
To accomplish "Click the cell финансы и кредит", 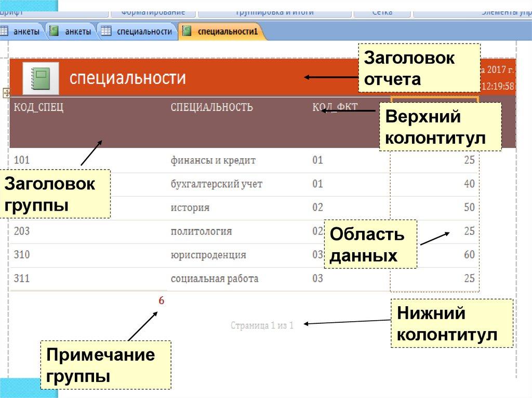I will click(213, 160).
